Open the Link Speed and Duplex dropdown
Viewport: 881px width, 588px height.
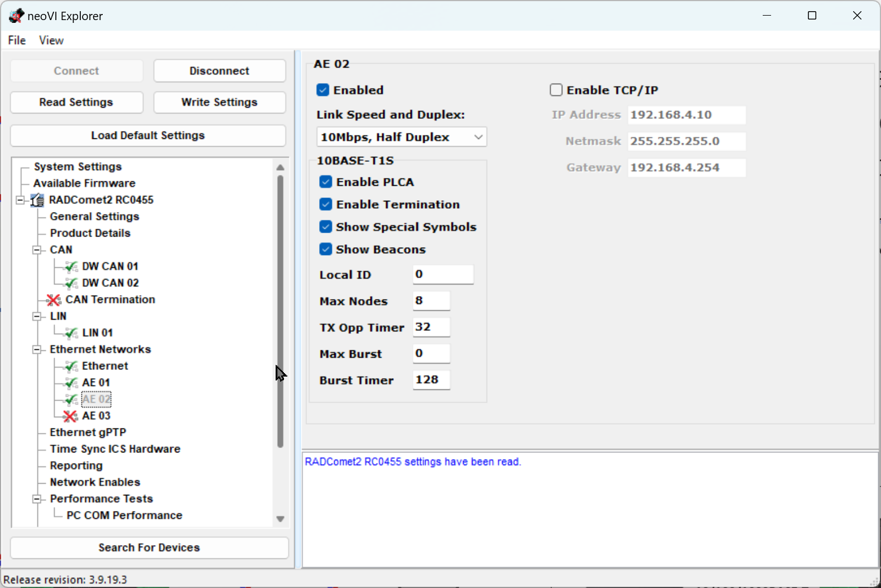(401, 137)
